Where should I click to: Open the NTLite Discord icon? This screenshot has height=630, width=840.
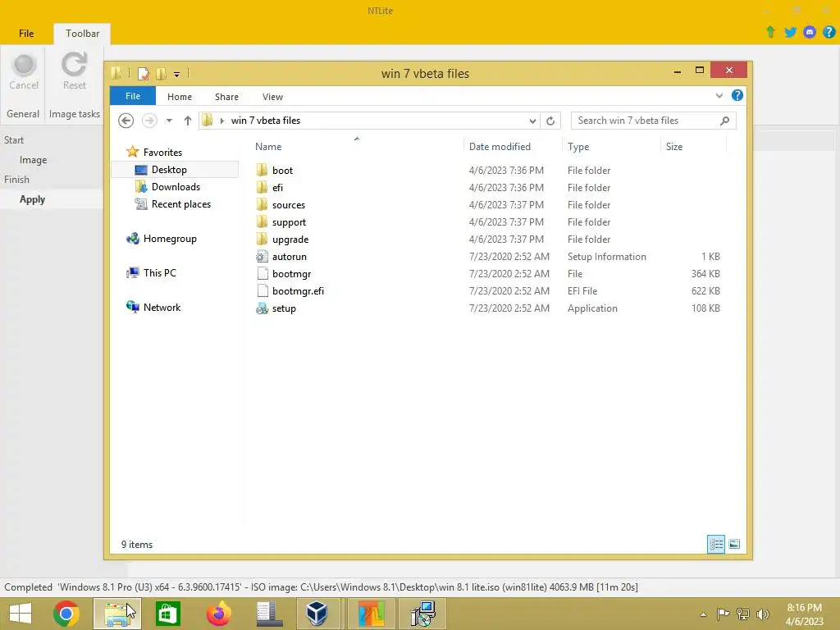tap(810, 32)
